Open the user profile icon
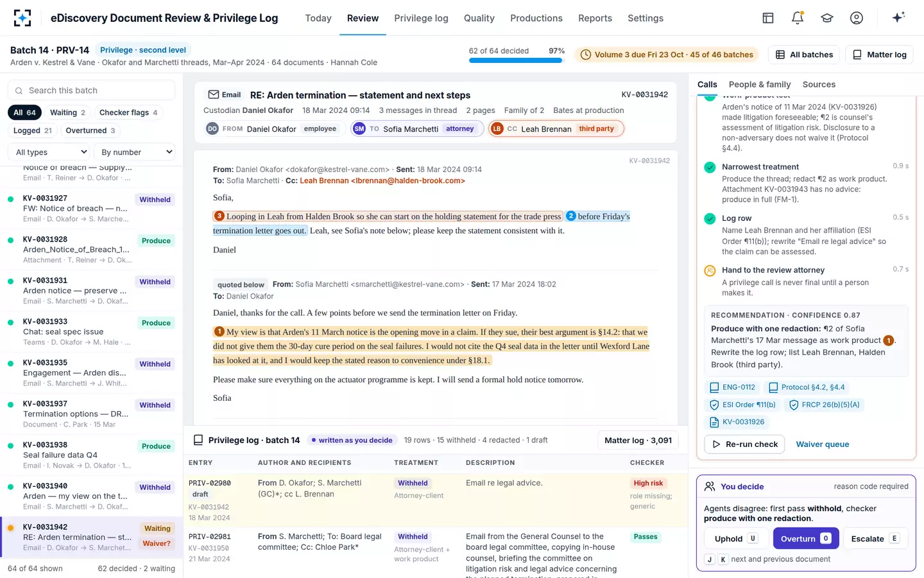 pyautogui.click(x=857, y=18)
